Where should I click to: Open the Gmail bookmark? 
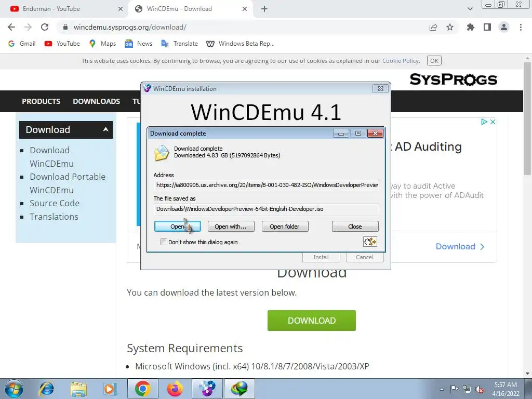pos(22,44)
